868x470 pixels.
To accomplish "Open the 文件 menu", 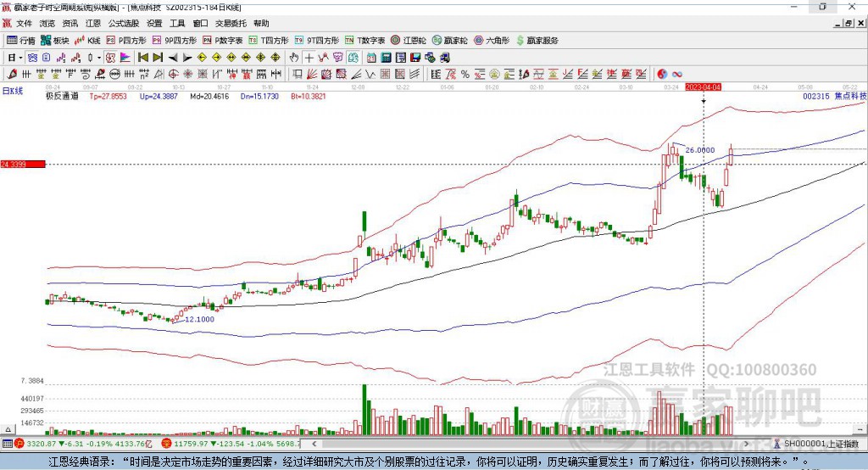I will (24, 23).
